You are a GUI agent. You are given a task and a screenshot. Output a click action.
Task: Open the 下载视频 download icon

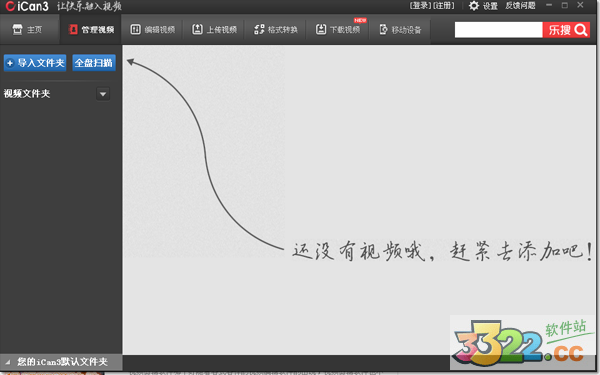(321, 29)
